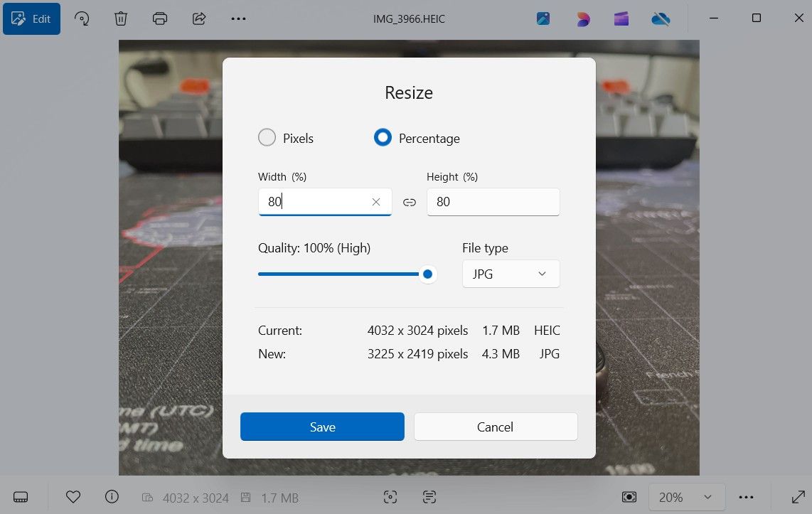The height and width of the screenshot is (514, 812).
Task: Click the Height percentage input field
Action: point(493,202)
